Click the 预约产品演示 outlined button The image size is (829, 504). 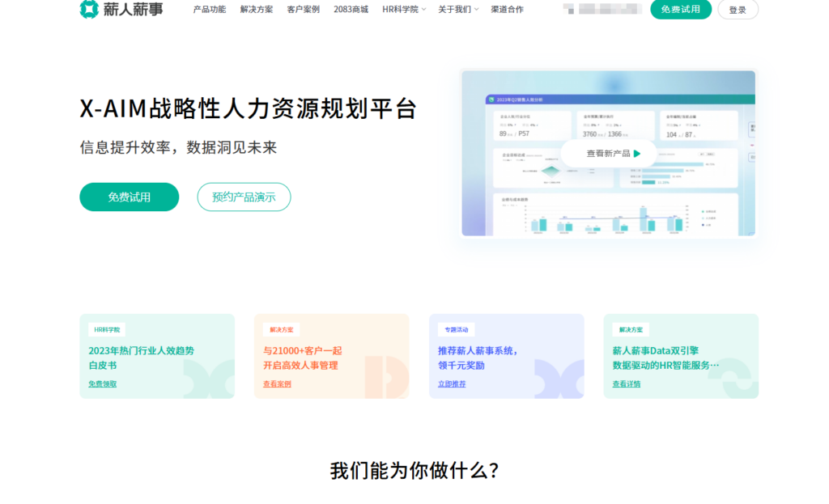click(244, 197)
